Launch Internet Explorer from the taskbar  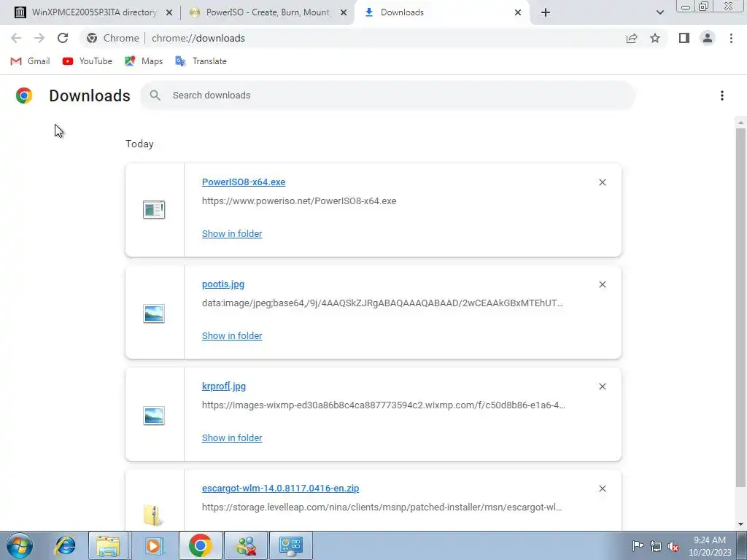coord(65,545)
